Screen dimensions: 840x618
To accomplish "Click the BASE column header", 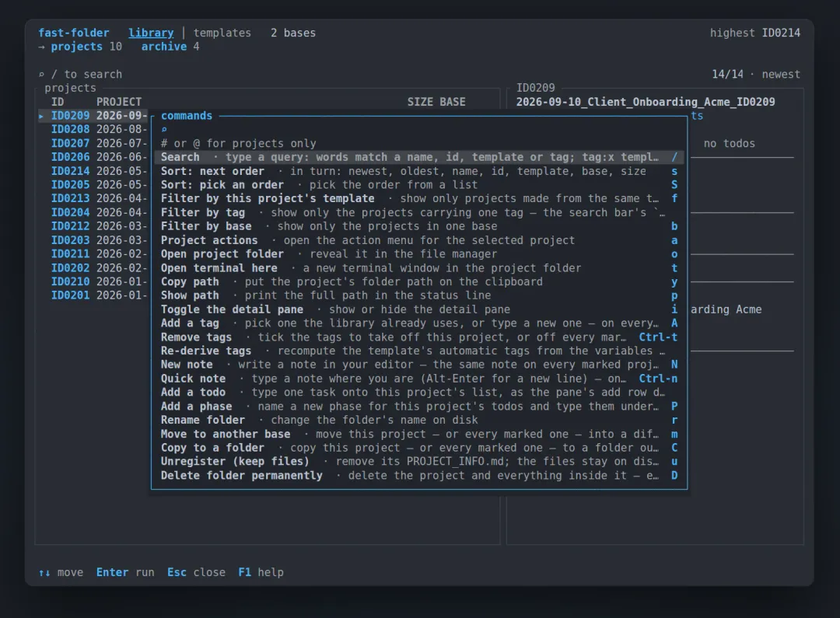I will 453,102.
